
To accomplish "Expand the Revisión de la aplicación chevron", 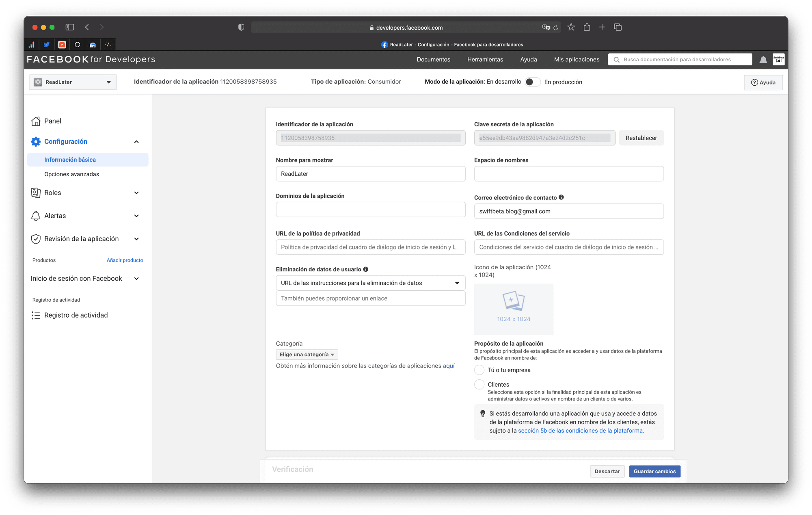I will [x=136, y=239].
